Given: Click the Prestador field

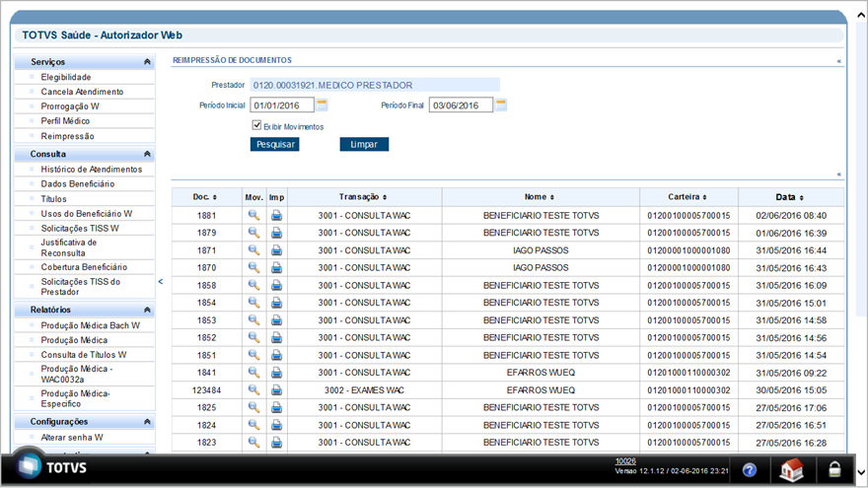Looking at the screenshot, I should (375, 85).
